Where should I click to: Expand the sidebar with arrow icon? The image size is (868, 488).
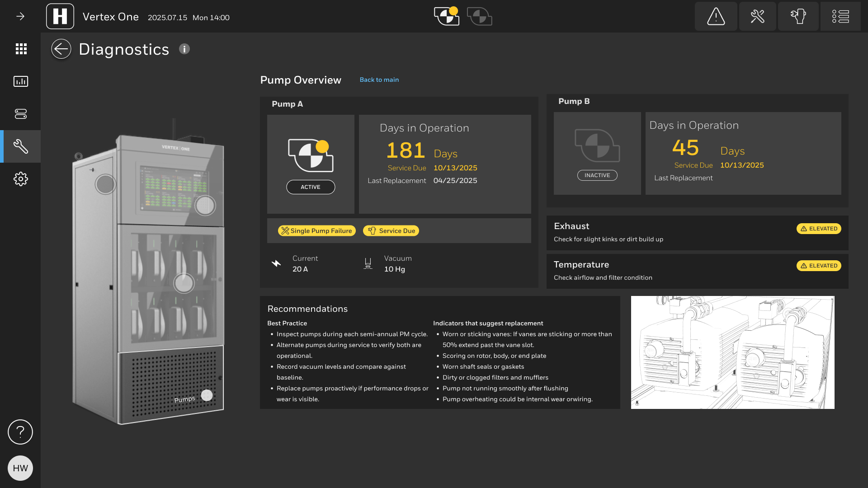pos(20,17)
